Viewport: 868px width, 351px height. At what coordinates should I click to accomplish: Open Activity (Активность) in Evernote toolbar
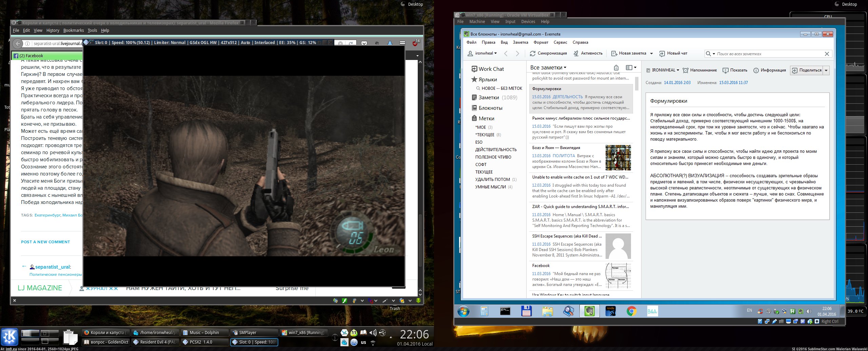588,54
